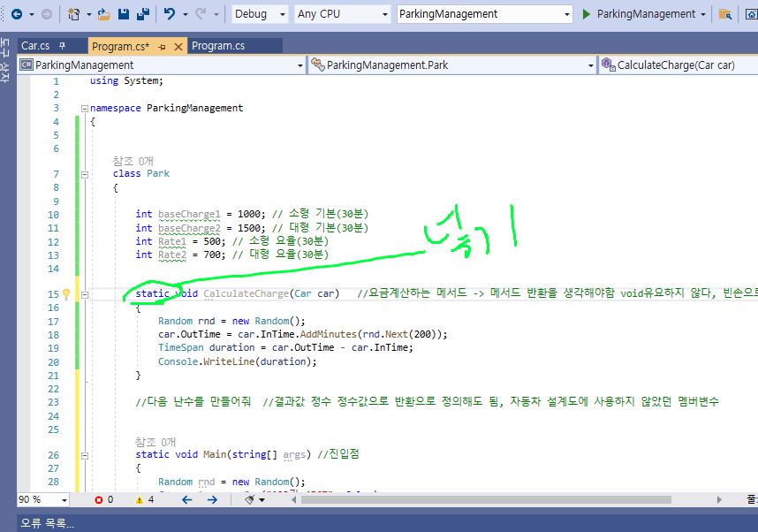
Task: Open the ParkingManagement startup project dropdown
Action: pos(484,14)
